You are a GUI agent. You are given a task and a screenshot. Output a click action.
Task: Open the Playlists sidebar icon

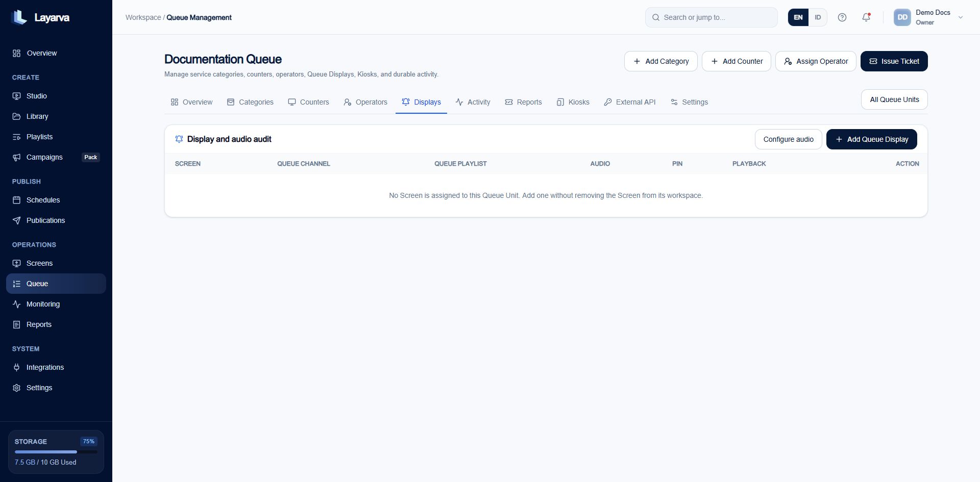16,137
